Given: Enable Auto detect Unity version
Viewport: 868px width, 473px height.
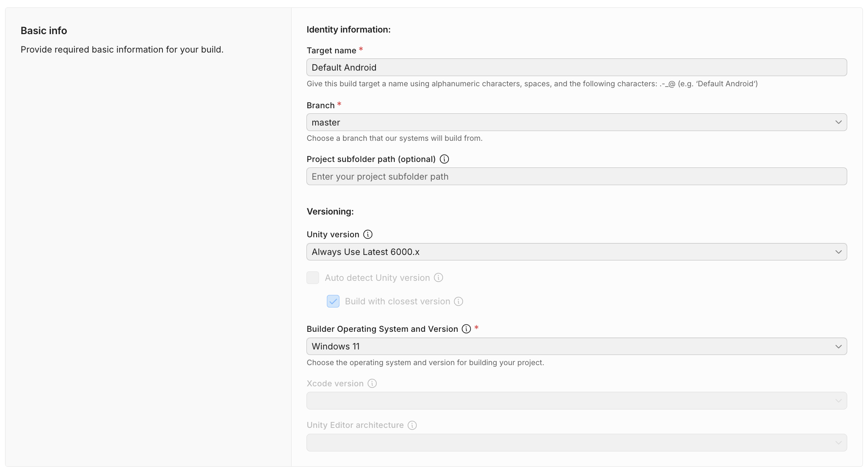Looking at the screenshot, I should tap(313, 278).
